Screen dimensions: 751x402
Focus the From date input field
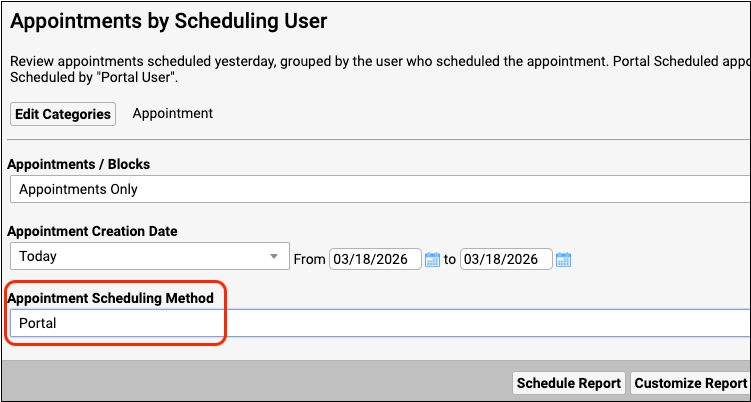375,259
